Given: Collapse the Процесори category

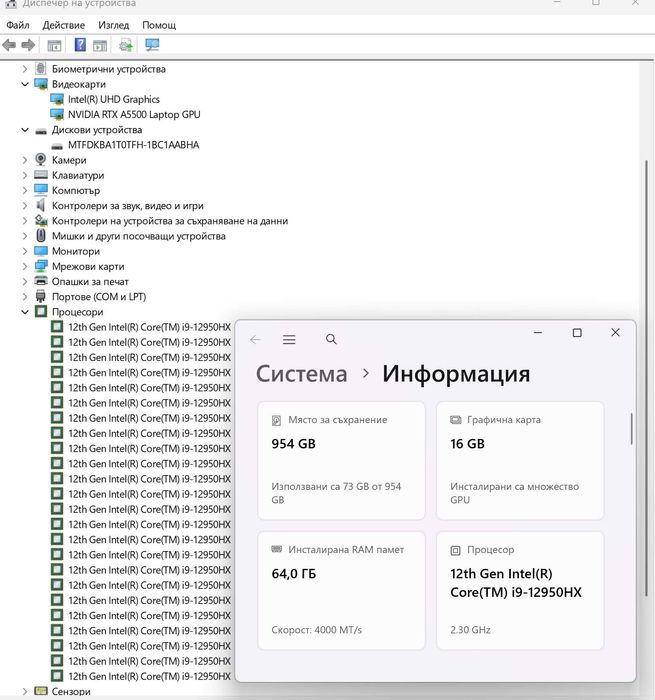Looking at the screenshot, I should pos(25,312).
